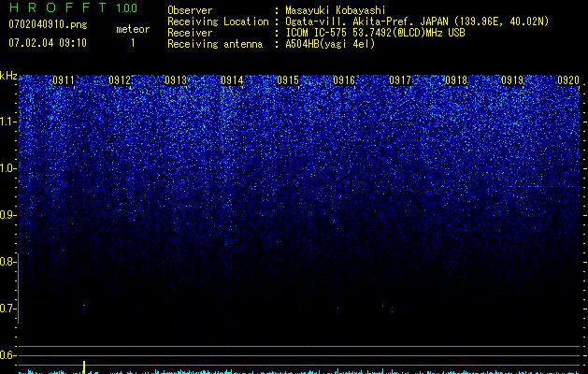Click the A504HB(yagi 4el) antenna text
588x374 pixels.
[330, 44]
